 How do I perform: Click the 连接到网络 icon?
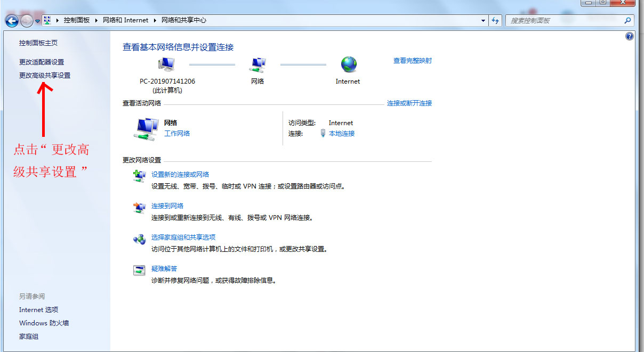pyautogui.click(x=139, y=209)
